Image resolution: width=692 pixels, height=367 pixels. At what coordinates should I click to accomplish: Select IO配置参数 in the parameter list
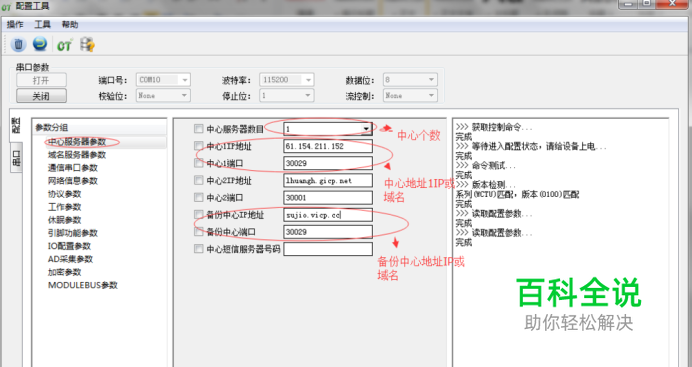coord(69,246)
